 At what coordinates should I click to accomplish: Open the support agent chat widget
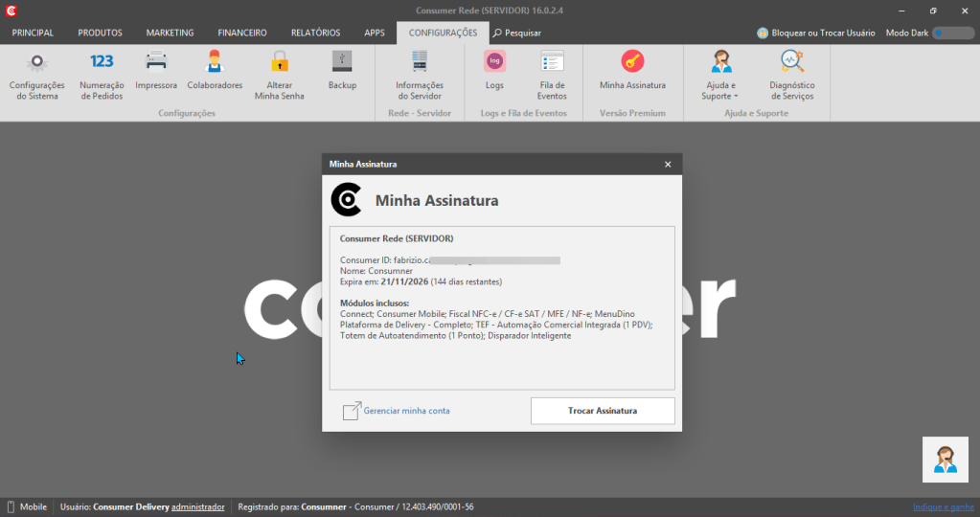point(945,460)
